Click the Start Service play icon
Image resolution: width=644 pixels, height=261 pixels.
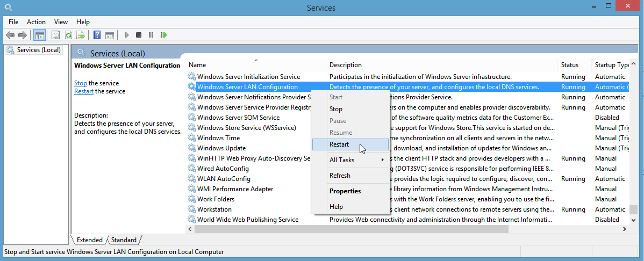click(x=127, y=35)
